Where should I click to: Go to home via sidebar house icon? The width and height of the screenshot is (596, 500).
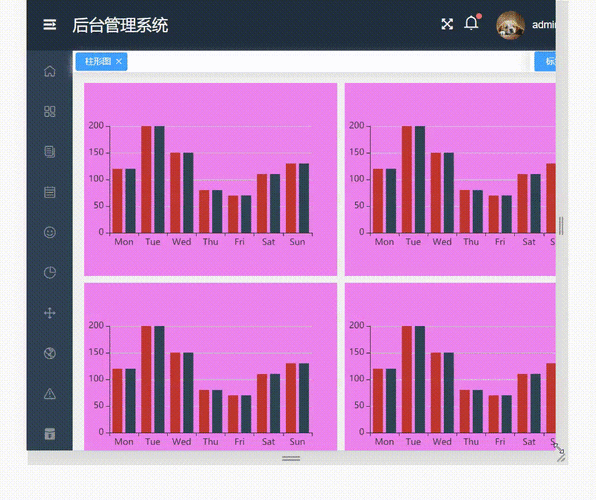pos(50,71)
